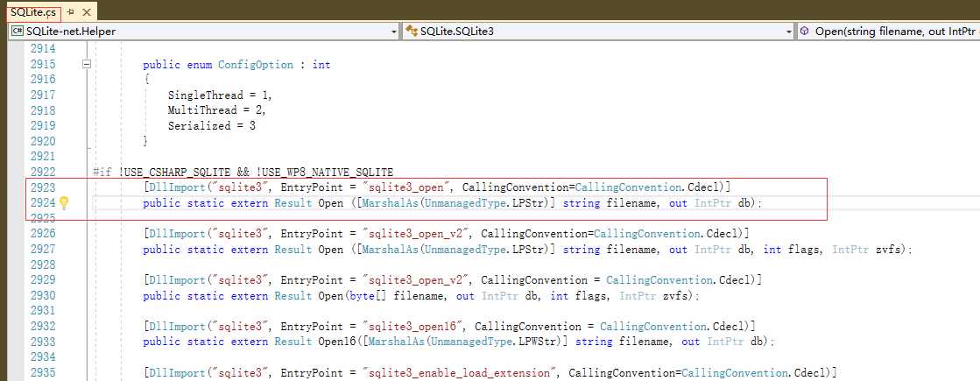Click line number 2933 in the margin

[43, 342]
